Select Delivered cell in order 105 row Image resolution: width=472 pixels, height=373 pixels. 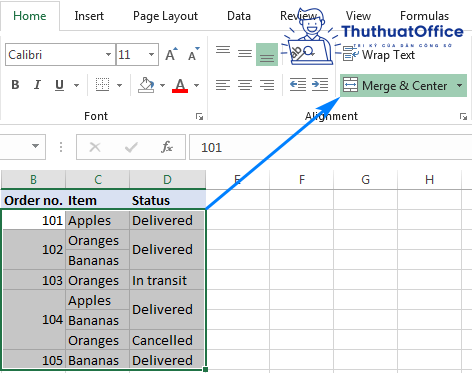pyautogui.click(x=167, y=360)
